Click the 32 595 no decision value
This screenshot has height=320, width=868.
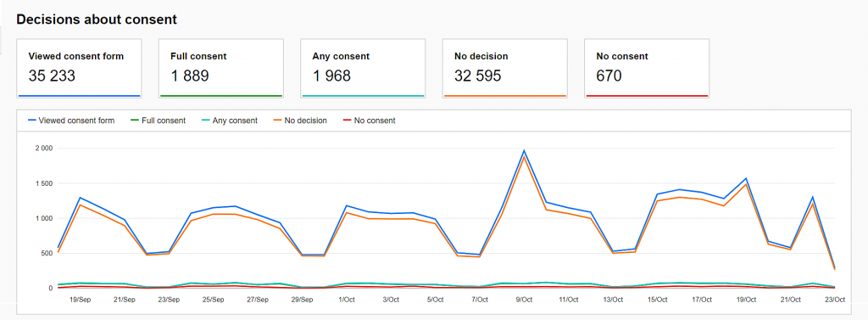pos(478,76)
